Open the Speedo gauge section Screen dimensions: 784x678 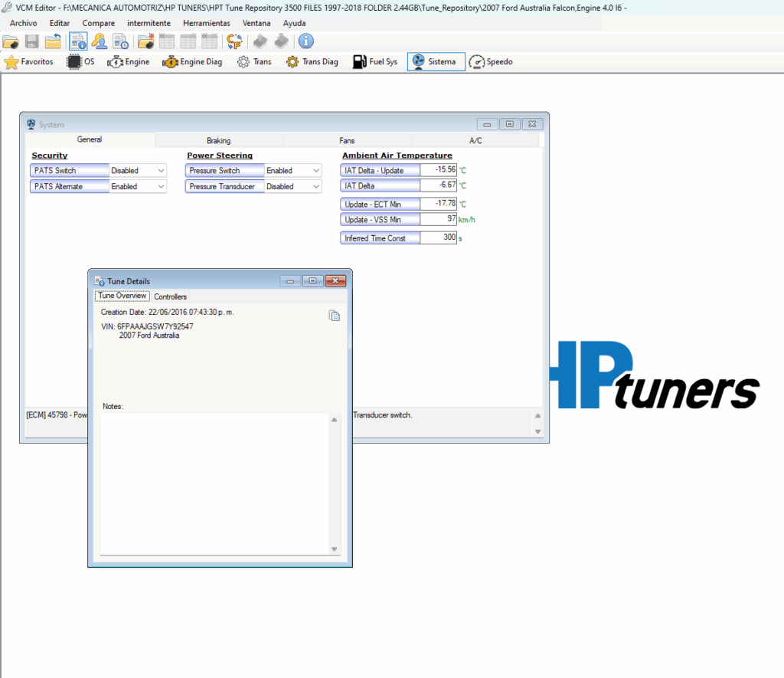[491, 62]
